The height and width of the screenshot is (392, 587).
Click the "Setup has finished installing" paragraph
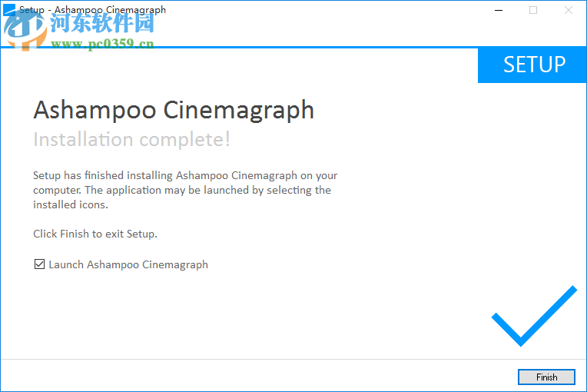coord(185,190)
